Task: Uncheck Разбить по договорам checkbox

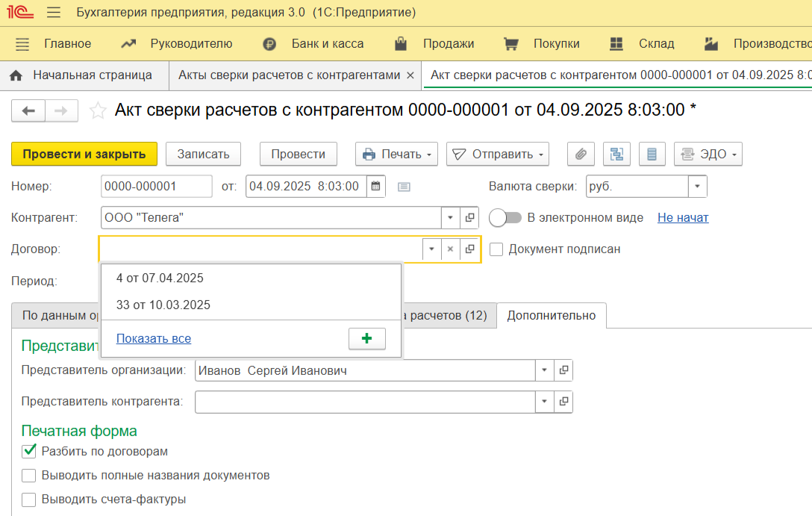Action: (29, 451)
